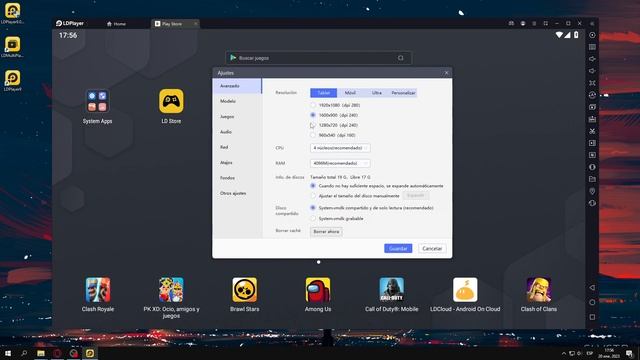
Task: Click Guardar to save settings
Action: (398, 248)
